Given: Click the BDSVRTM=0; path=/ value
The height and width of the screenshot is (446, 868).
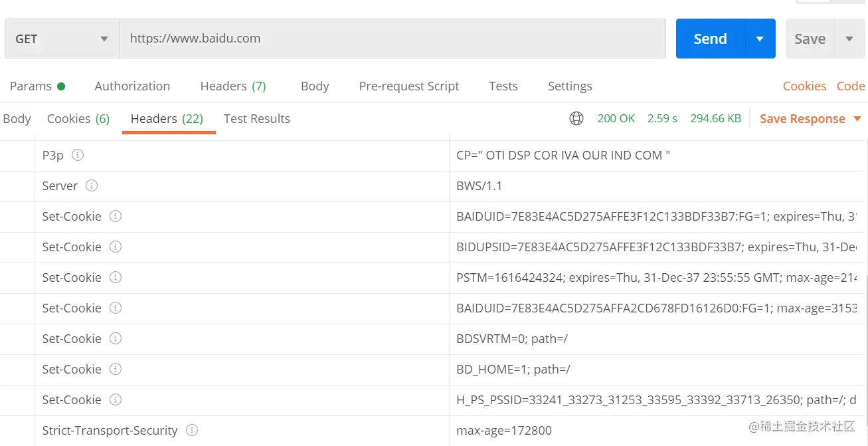Looking at the screenshot, I should click(x=512, y=338).
